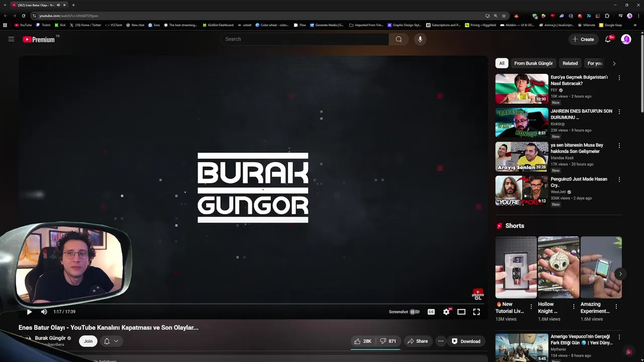The width and height of the screenshot is (644, 362).
Task: Like the video with 28K likes
Action: point(363,341)
